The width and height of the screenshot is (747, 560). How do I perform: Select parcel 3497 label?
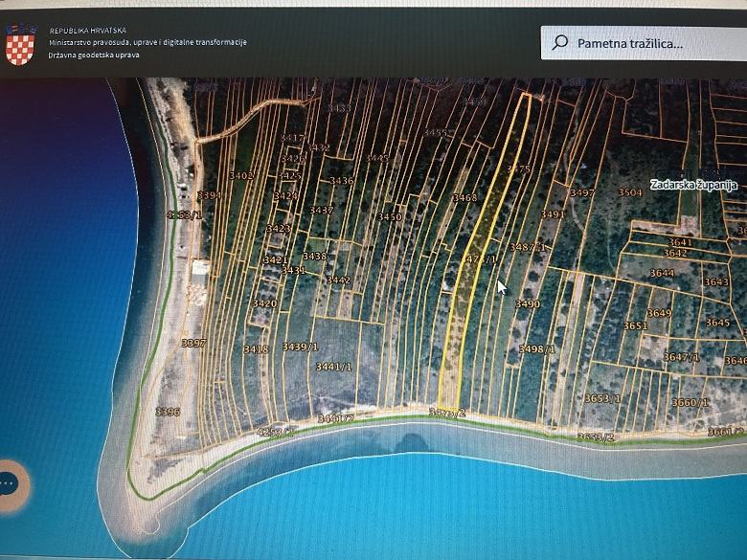click(582, 192)
